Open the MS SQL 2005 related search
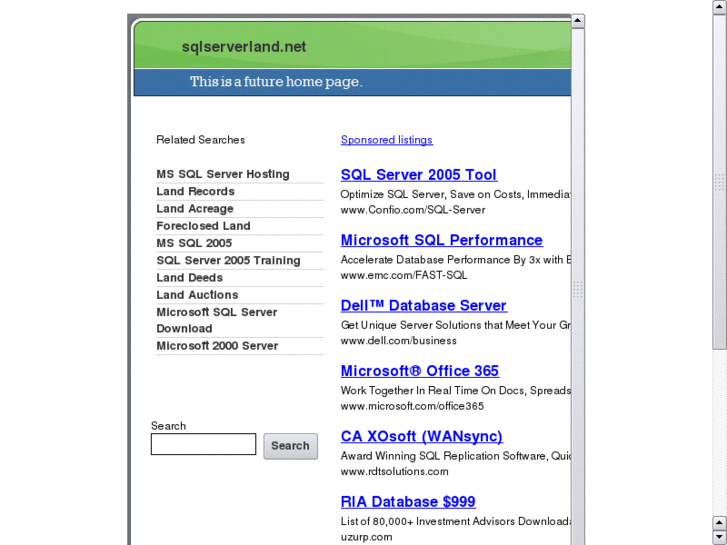 click(194, 243)
